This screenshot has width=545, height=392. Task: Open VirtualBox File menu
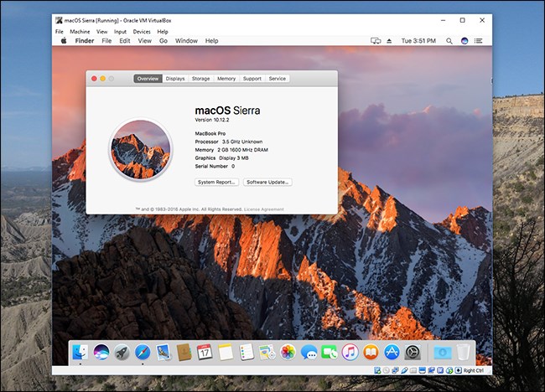click(60, 32)
